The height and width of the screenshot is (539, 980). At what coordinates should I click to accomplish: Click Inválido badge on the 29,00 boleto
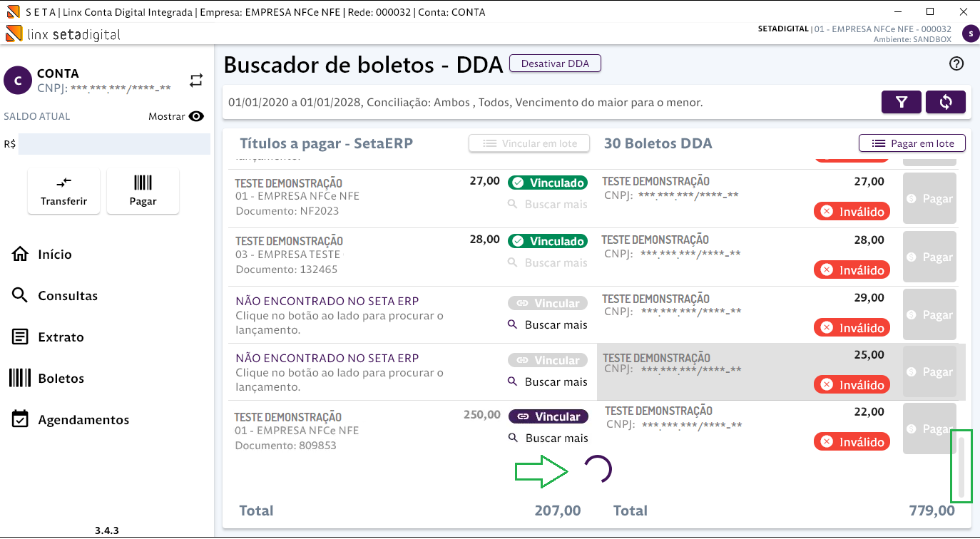(x=852, y=328)
